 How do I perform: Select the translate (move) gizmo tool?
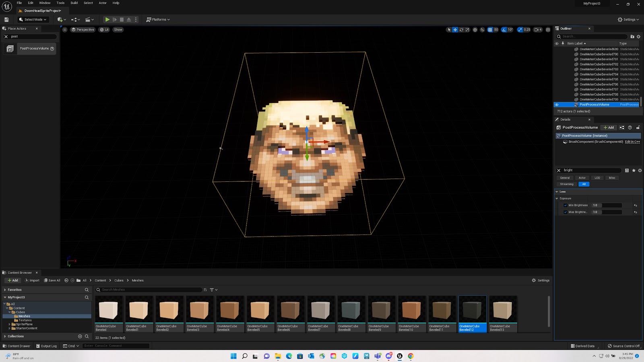click(x=455, y=30)
